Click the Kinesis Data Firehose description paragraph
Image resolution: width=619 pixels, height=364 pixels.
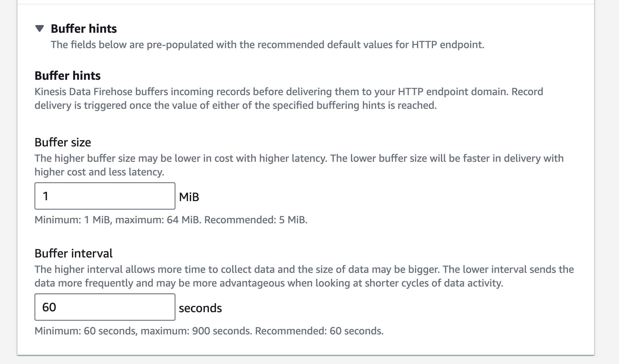[x=288, y=99]
